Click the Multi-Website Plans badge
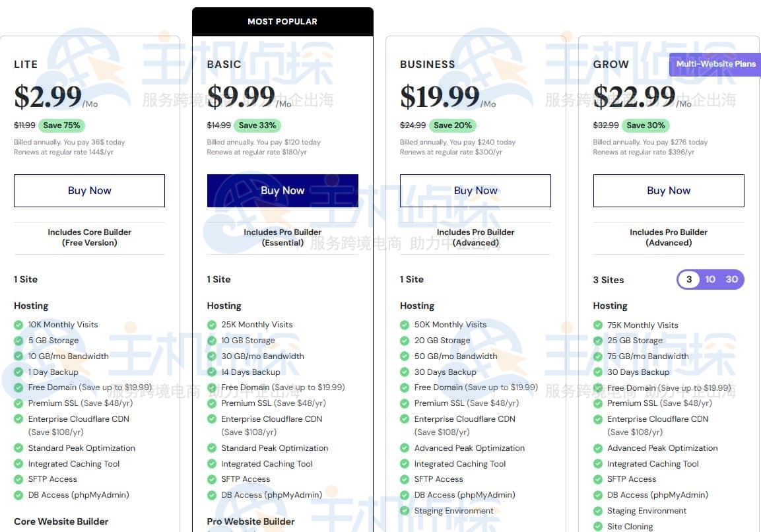Image resolution: width=761 pixels, height=532 pixels. 715,64
